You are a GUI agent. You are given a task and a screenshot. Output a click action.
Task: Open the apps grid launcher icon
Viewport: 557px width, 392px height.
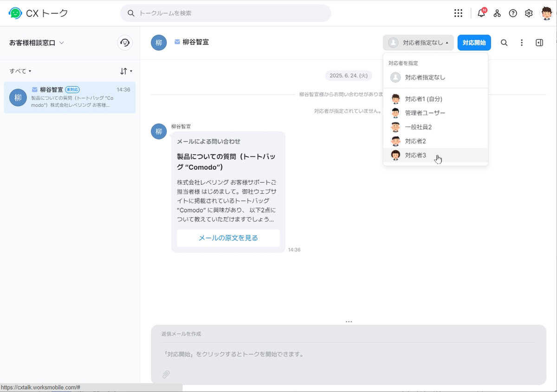click(x=458, y=13)
